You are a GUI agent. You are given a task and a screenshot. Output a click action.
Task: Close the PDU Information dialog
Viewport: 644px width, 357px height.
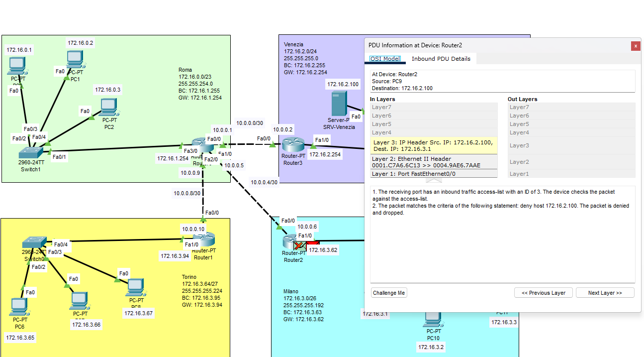(635, 46)
